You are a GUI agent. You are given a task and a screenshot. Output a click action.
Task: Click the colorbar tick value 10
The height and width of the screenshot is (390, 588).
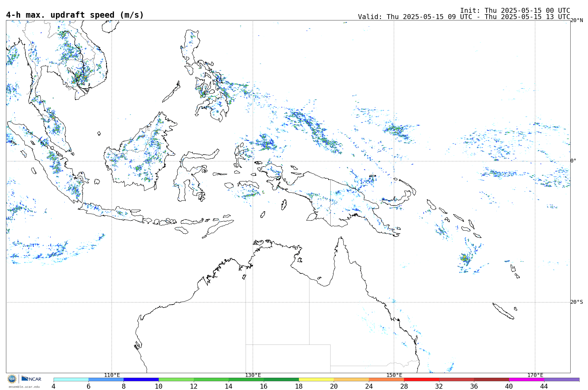click(x=159, y=386)
